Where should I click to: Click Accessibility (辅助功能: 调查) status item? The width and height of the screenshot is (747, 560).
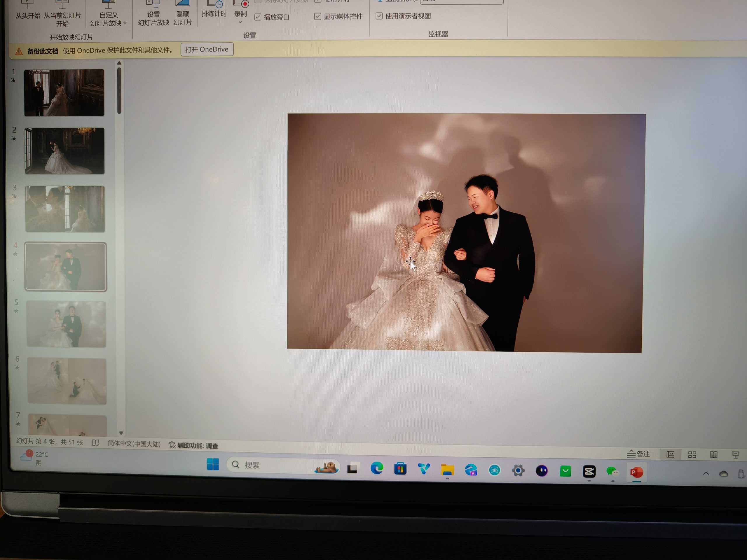(193, 446)
